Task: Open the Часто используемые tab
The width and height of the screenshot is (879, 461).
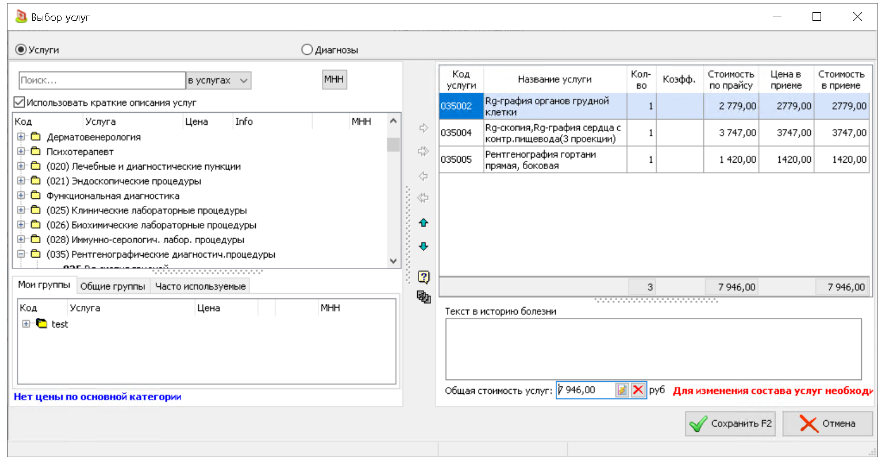Action: click(x=200, y=287)
